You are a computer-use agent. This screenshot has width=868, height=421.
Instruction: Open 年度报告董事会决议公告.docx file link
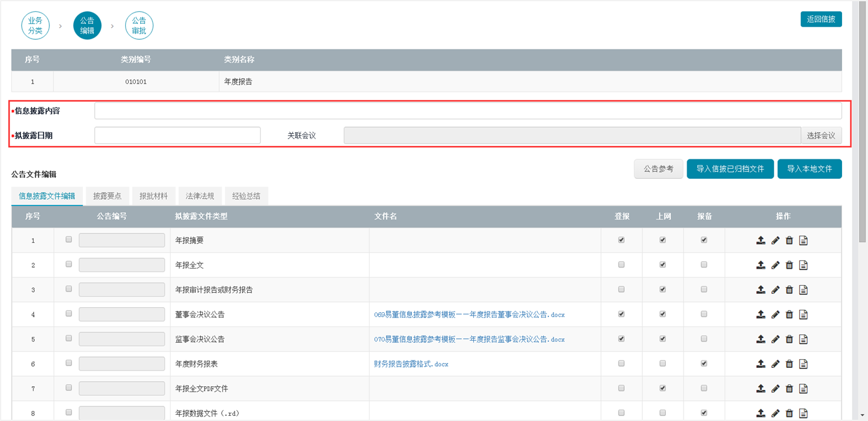(469, 314)
